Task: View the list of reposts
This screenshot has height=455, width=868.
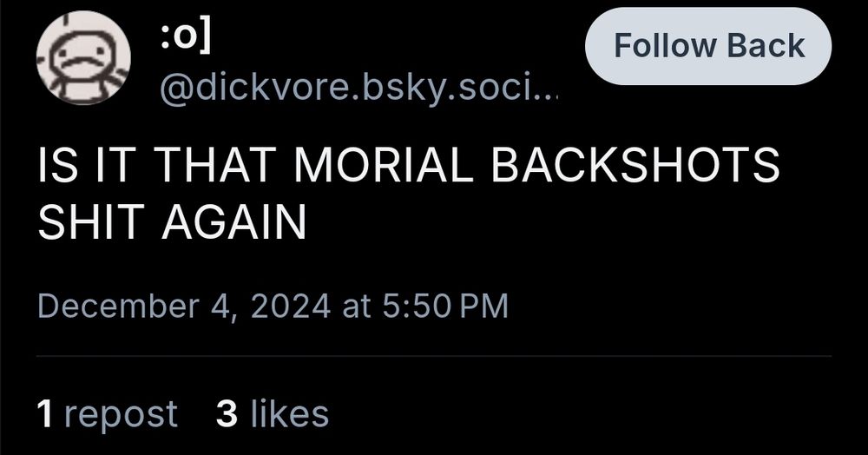Action: (108, 414)
